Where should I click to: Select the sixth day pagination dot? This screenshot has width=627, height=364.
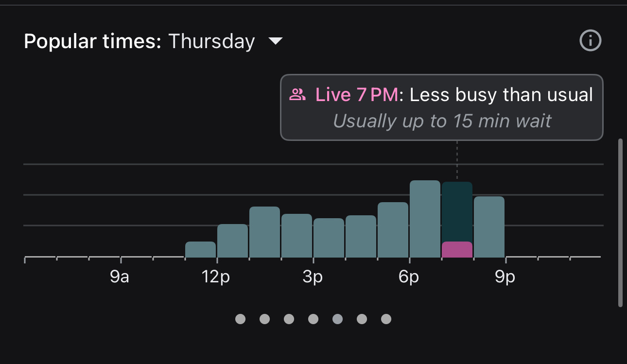(x=362, y=319)
